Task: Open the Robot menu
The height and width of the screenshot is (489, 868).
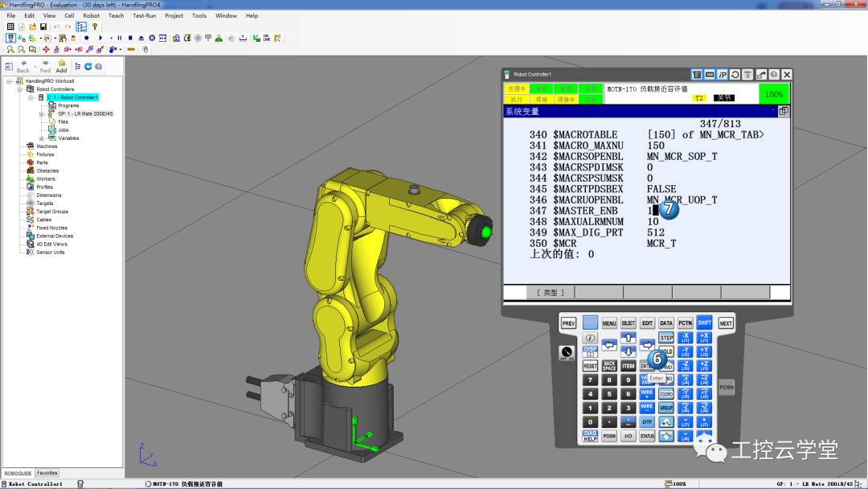Action: (x=92, y=15)
